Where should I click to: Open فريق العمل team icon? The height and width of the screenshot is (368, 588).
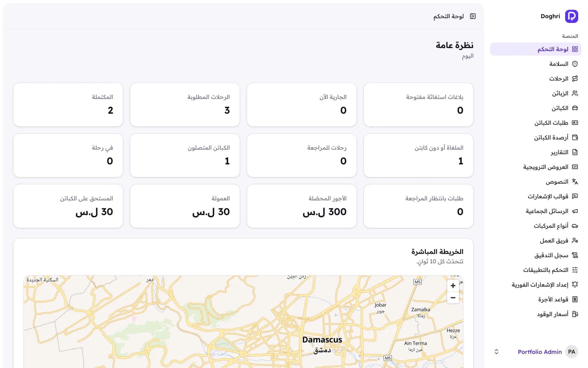575,240
